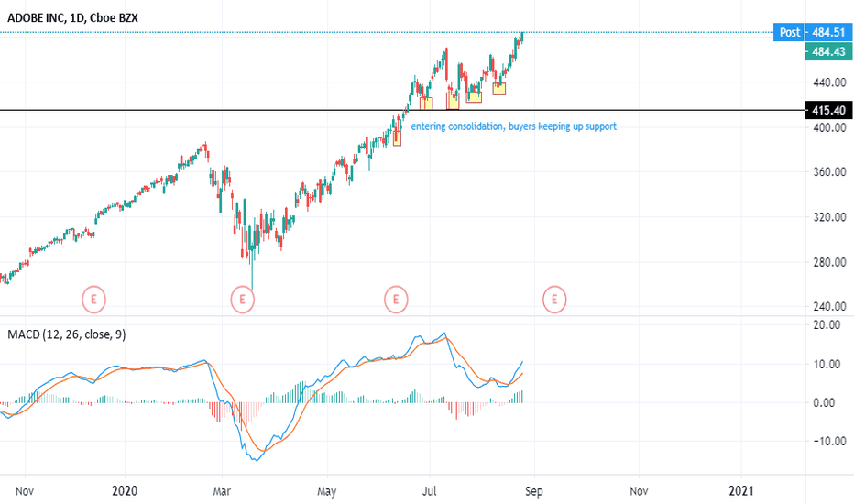Click the earnings marker near March 2020
The height and width of the screenshot is (504, 854).
coord(243,299)
